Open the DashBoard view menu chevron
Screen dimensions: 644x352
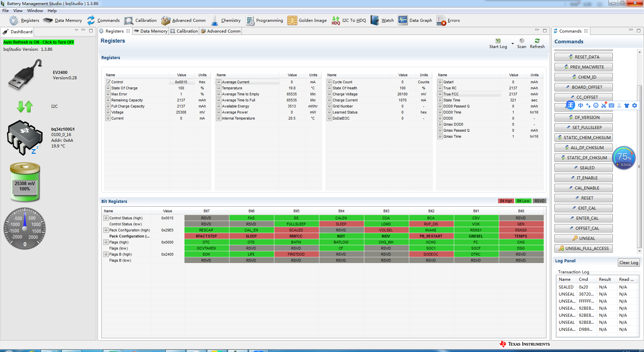(x=76, y=30)
